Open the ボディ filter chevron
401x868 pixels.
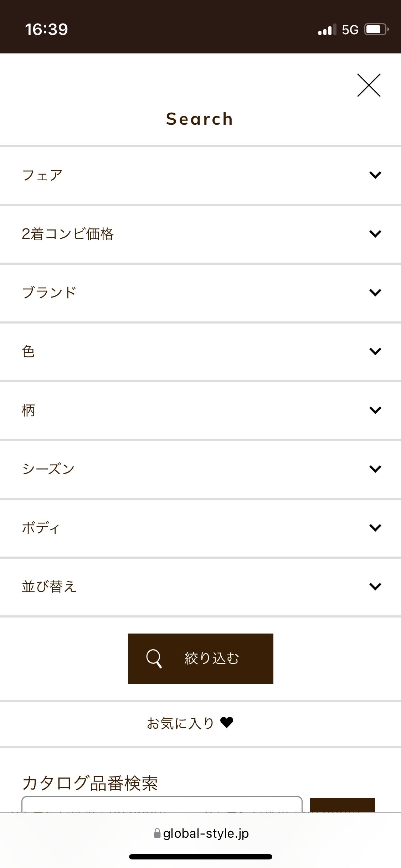[375, 528]
